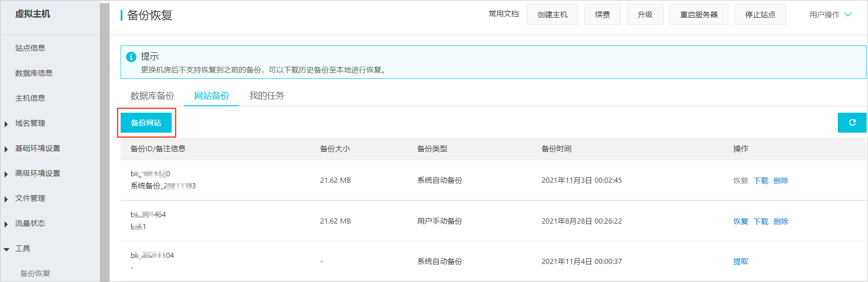The width and height of the screenshot is (868, 282).
Task: Click the 操作 column header
Action: coord(741,149)
